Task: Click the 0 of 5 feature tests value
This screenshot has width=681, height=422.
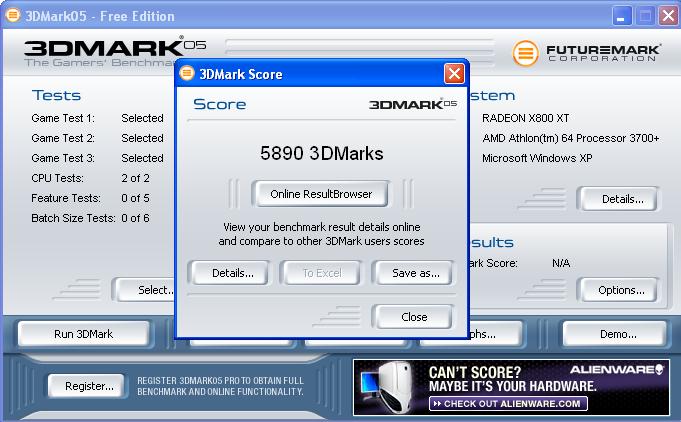Action: pos(136,198)
